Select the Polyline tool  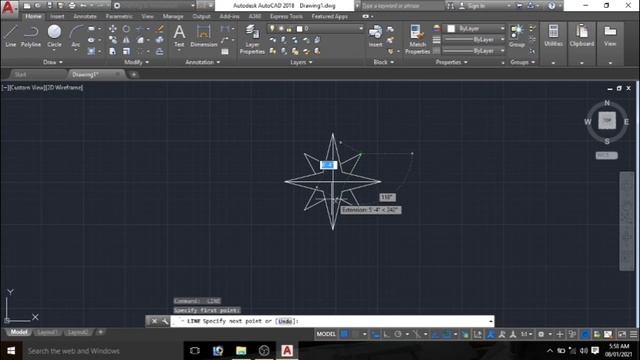[31, 36]
